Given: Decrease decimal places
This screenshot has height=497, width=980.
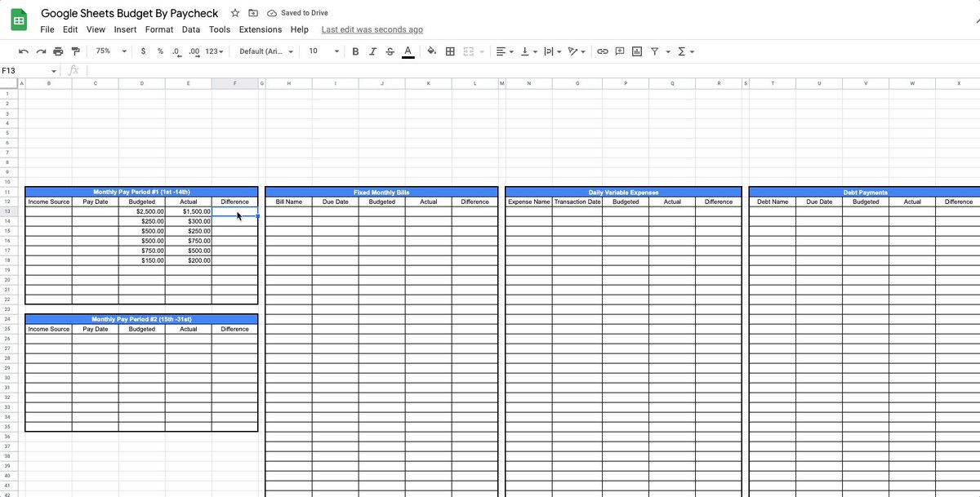Looking at the screenshot, I should [176, 51].
